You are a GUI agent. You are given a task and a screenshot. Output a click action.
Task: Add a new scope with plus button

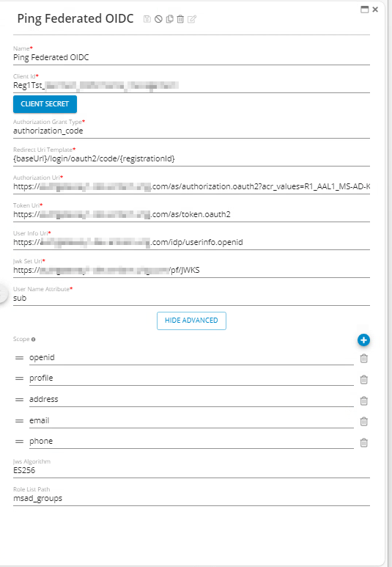coord(363,340)
